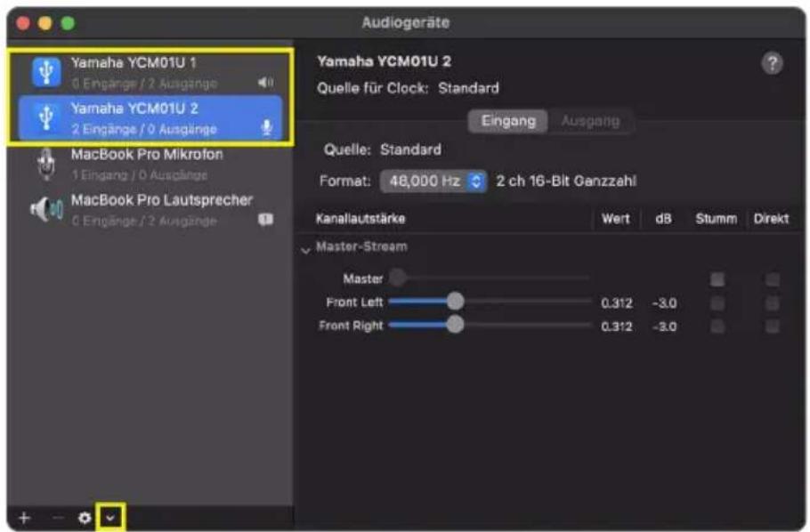
Task: Add a new device with the plus button
Action: [x=24, y=518]
